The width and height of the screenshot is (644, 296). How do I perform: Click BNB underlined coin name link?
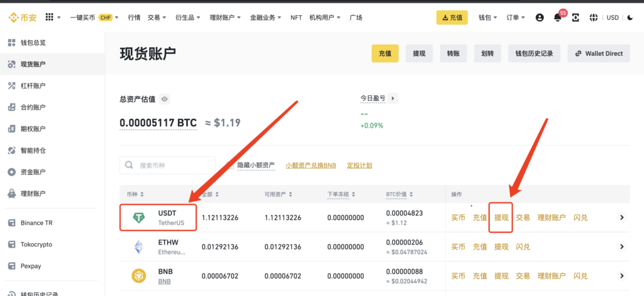tap(164, 282)
